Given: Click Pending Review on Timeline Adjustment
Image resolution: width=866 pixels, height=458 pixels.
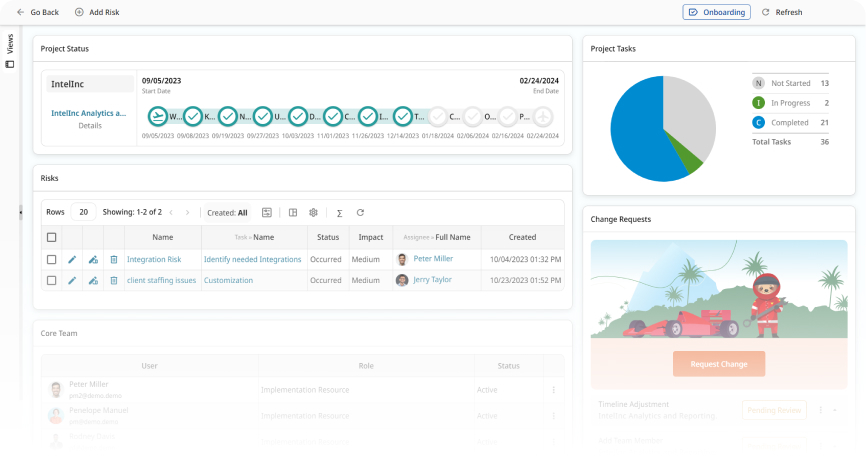Looking at the screenshot, I should tap(774, 410).
